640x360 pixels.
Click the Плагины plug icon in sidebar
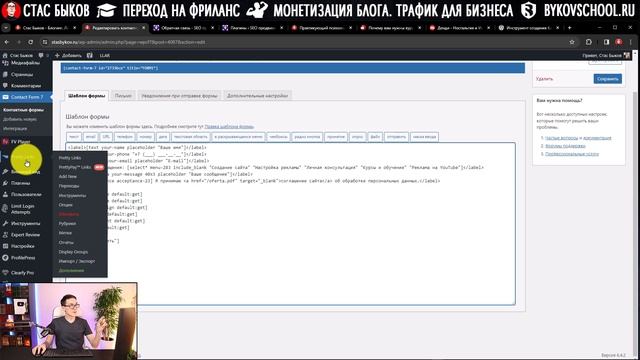point(5,183)
